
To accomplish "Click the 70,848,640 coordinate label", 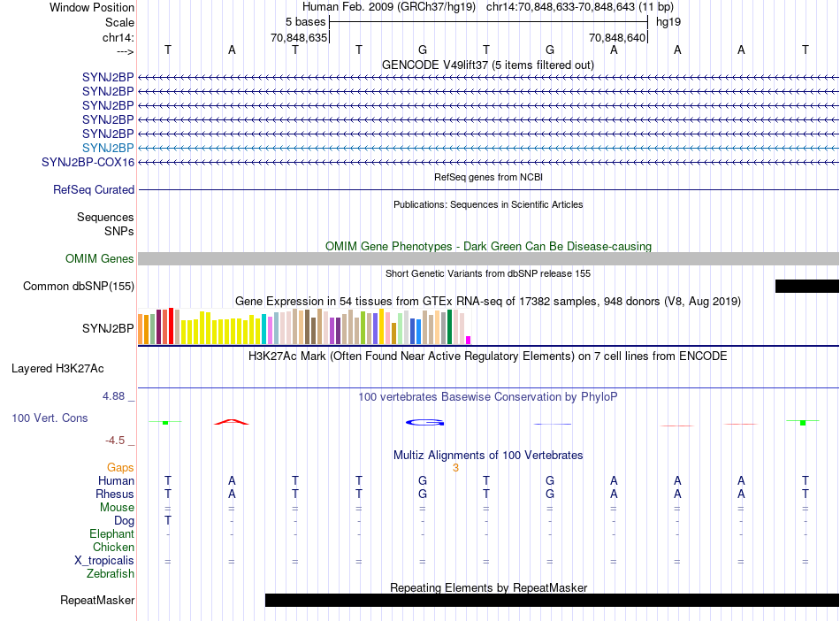I will (x=617, y=37).
